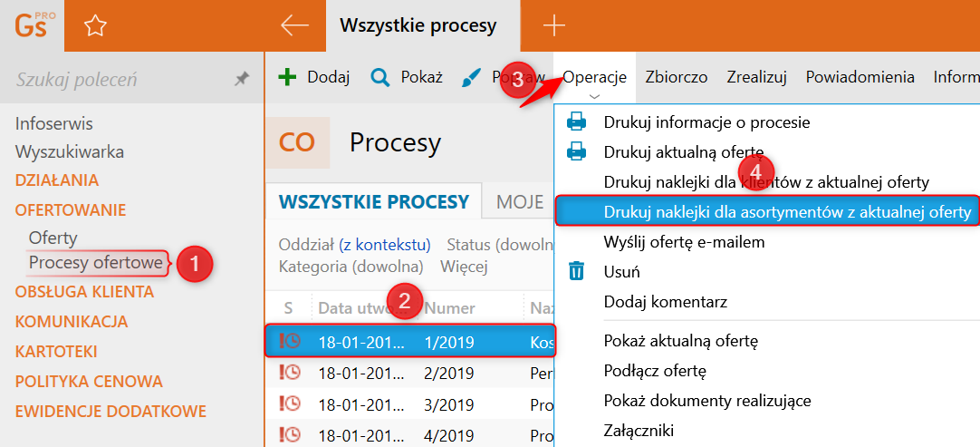Click the Popraw brush icon
Image resolution: width=980 pixels, height=447 pixels.
pyautogui.click(x=472, y=78)
